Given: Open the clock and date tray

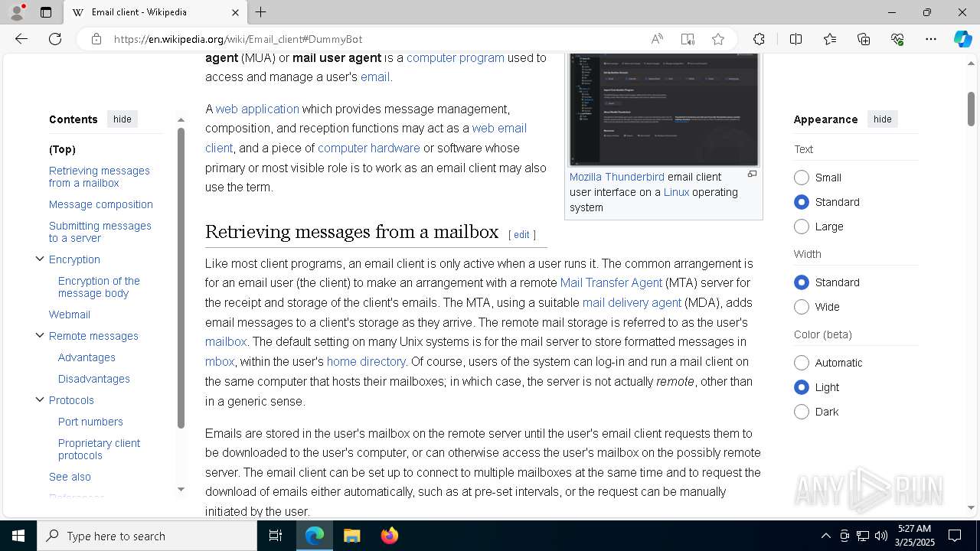Looking at the screenshot, I should point(914,536).
